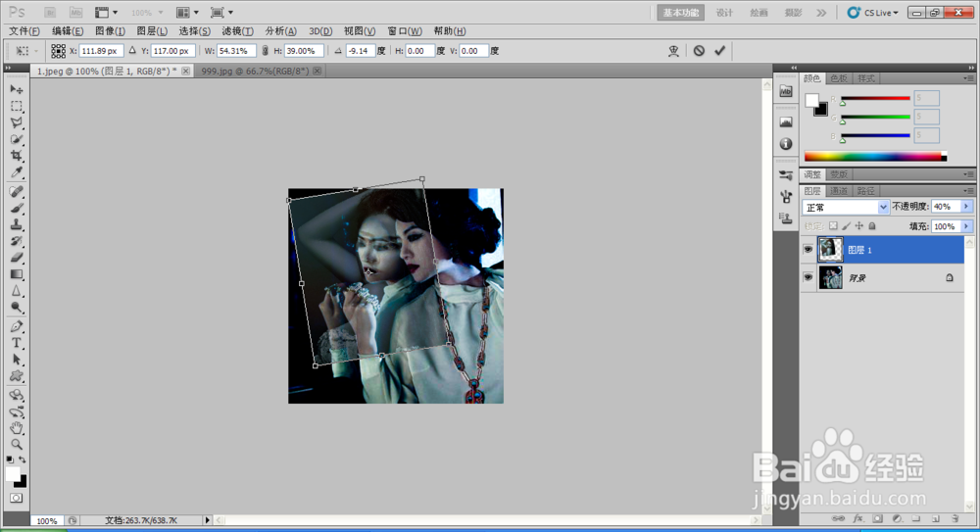Image resolution: width=980 pixels, height=532 pixels.
Task: Select the History Brush tool
Action: coord(17,241)
